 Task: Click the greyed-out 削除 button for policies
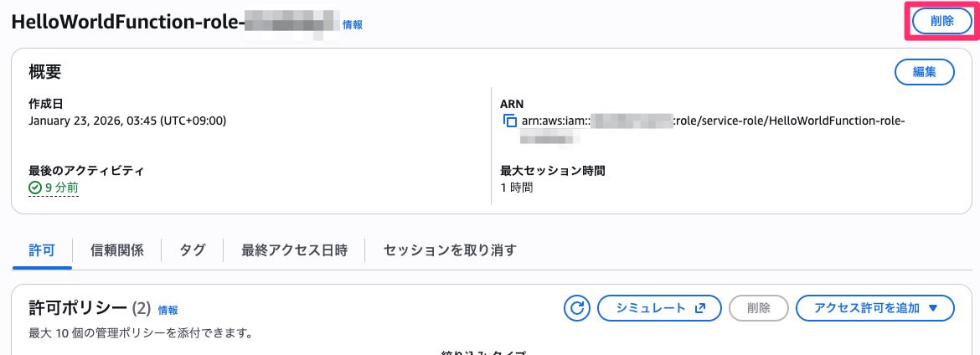[x=758, y=308]
